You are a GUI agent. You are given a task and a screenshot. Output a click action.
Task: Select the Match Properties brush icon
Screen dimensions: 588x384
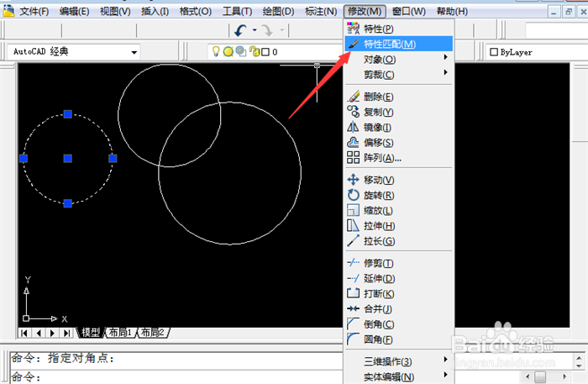[x=353, y=44]
